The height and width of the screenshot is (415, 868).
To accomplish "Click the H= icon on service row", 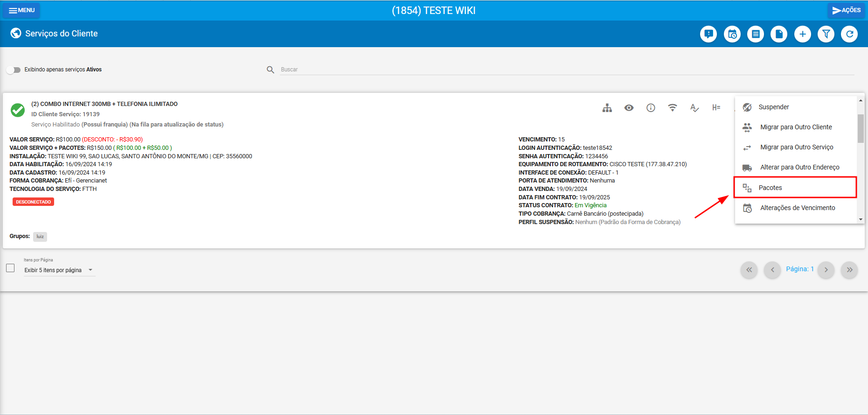I will pos(716,108).
